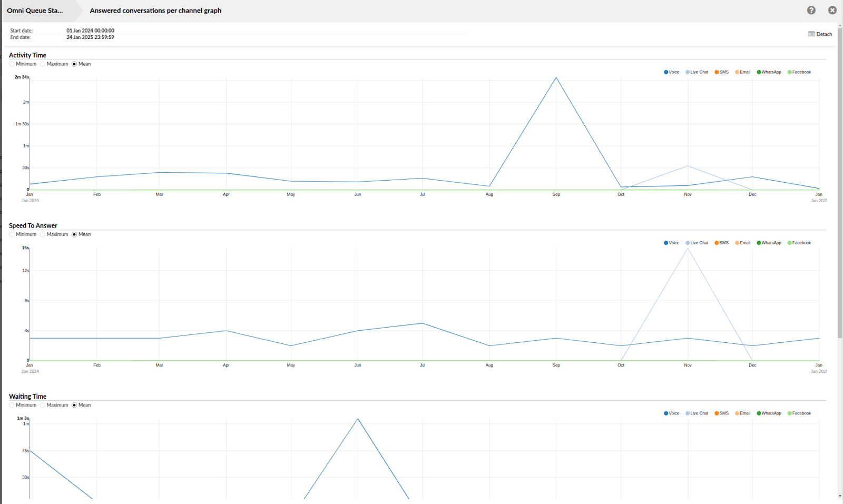Go back to Omni Queue Sta... breadcrumb
The width and height of the screenshot is (843, 504).
35,11
